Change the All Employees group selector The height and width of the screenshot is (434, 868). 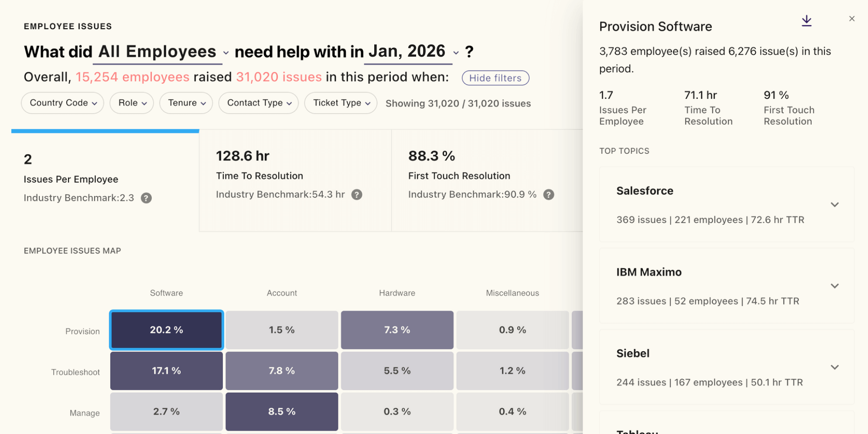[x=163, y=52]
